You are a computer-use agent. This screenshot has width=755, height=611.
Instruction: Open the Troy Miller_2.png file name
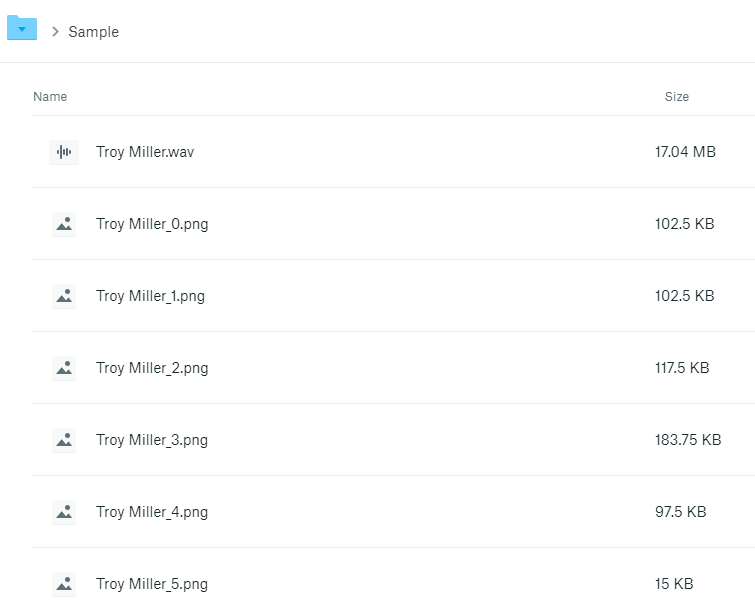coord(152,368)
